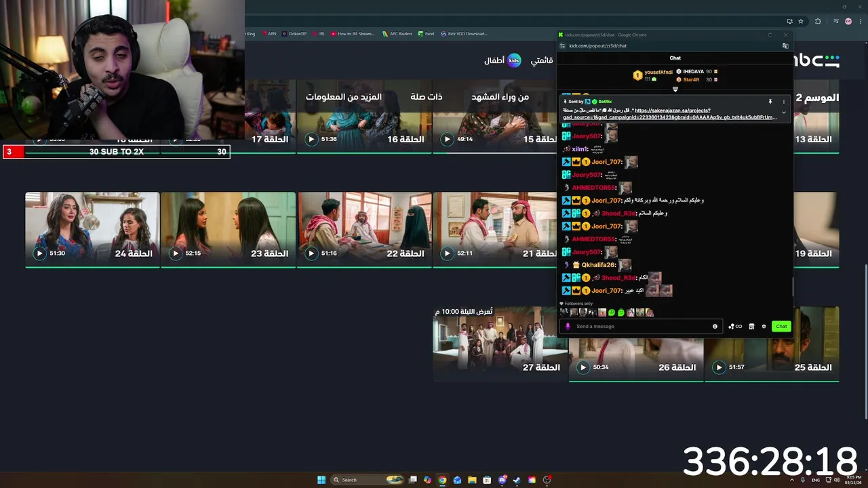Click Joori_707 username in last chat message
Viewport: 868px width, 488px height.
click(x=606, y=291)
